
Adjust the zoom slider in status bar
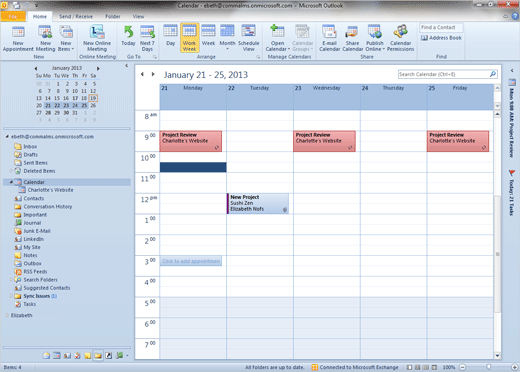[x=488, y=367]
